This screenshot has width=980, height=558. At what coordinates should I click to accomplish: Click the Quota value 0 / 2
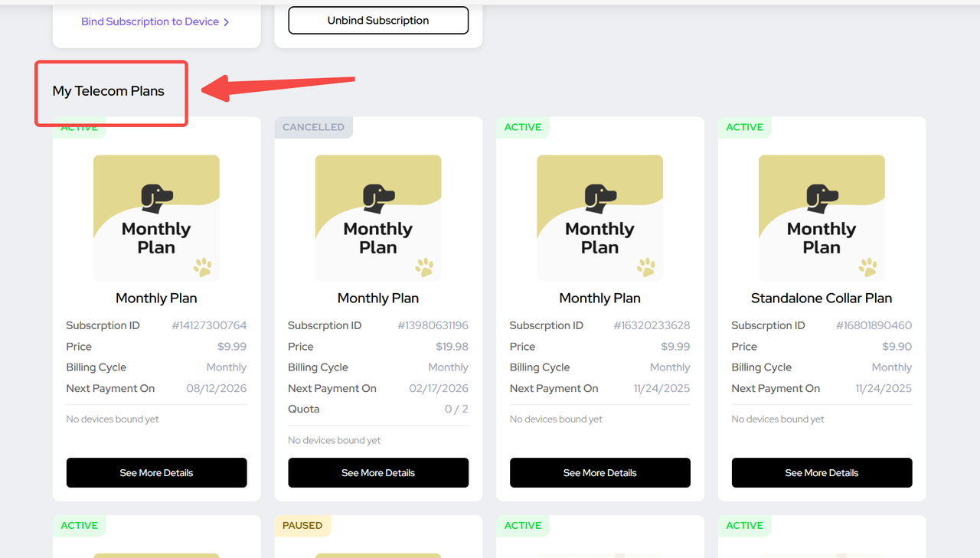pos(456,409)
